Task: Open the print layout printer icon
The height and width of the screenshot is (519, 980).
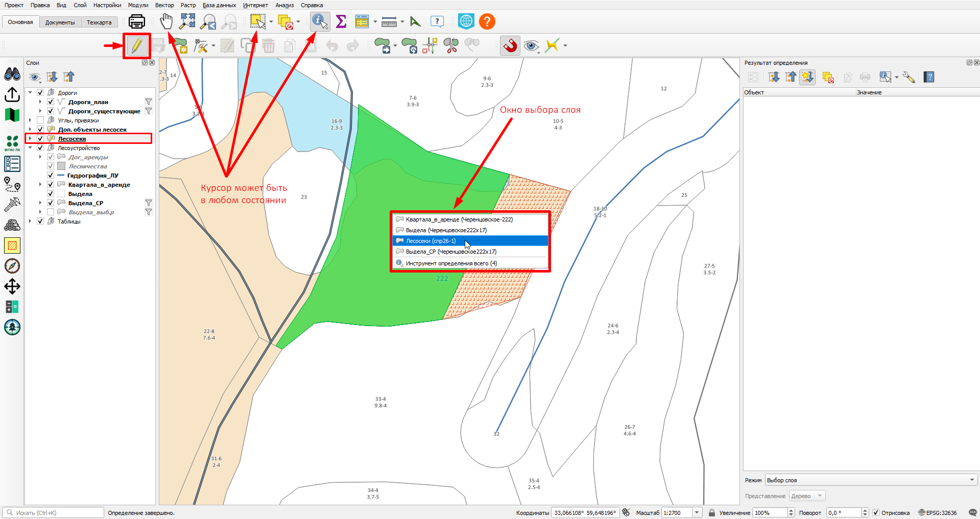Action: [137, 21]
